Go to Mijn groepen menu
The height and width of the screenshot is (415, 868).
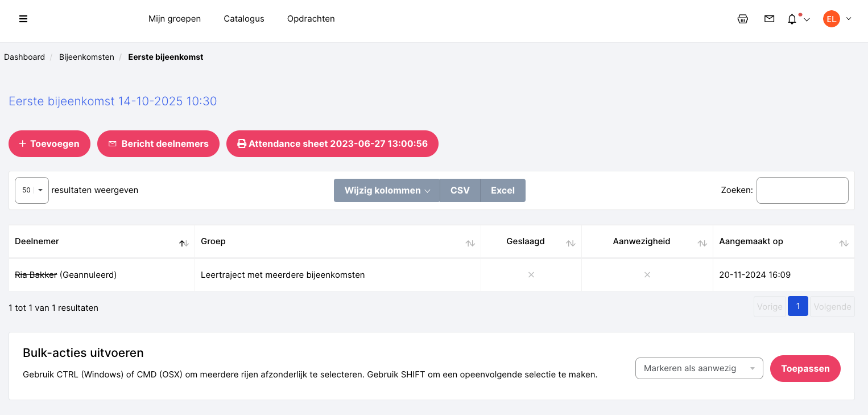pos(175,19)
